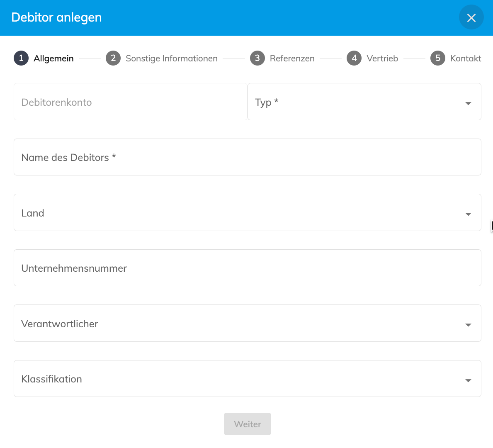Open the Verantwortlicher dropdown

click(248, 324)
